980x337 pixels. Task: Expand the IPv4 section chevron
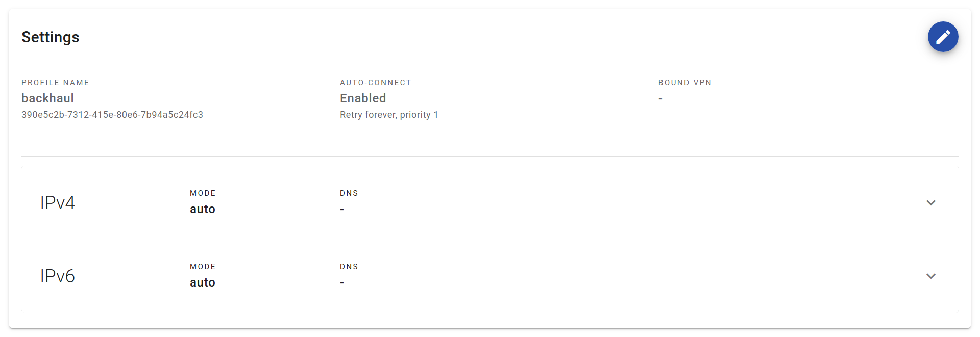click(930, 203)
